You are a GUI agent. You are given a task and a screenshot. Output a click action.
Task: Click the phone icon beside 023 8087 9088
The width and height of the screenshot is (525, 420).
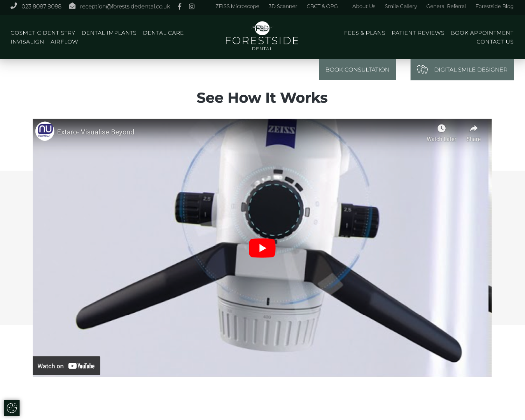(x=14, y=6)
